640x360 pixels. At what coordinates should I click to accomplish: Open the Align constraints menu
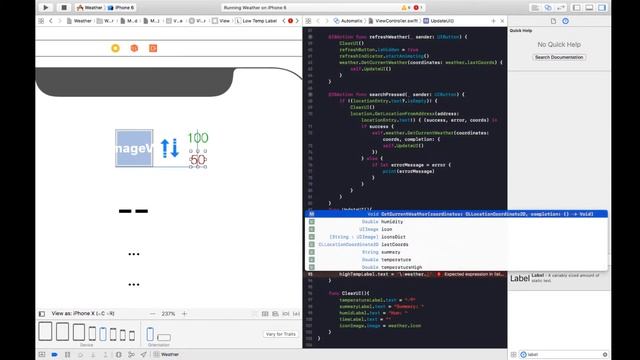click(x=276, y=314)
